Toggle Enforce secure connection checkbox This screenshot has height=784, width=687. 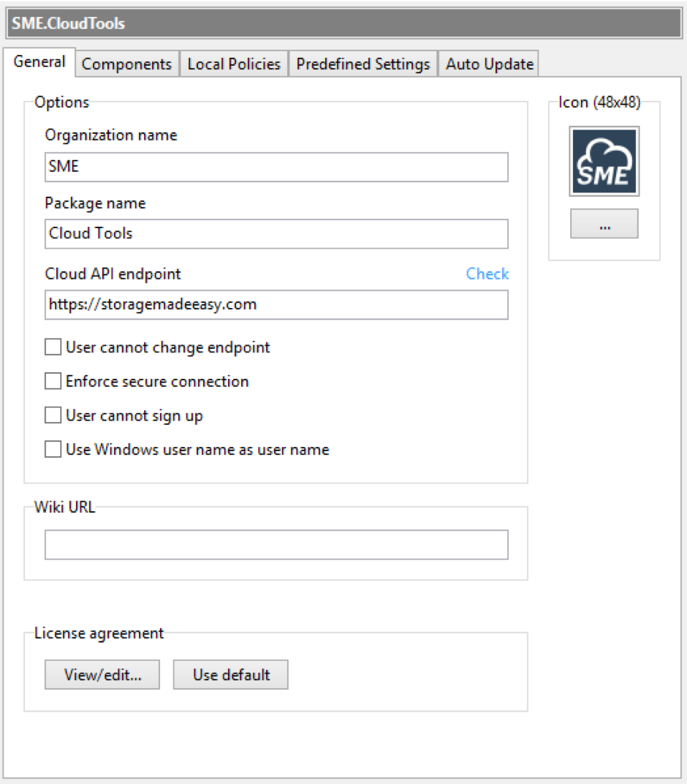point(53,381)
